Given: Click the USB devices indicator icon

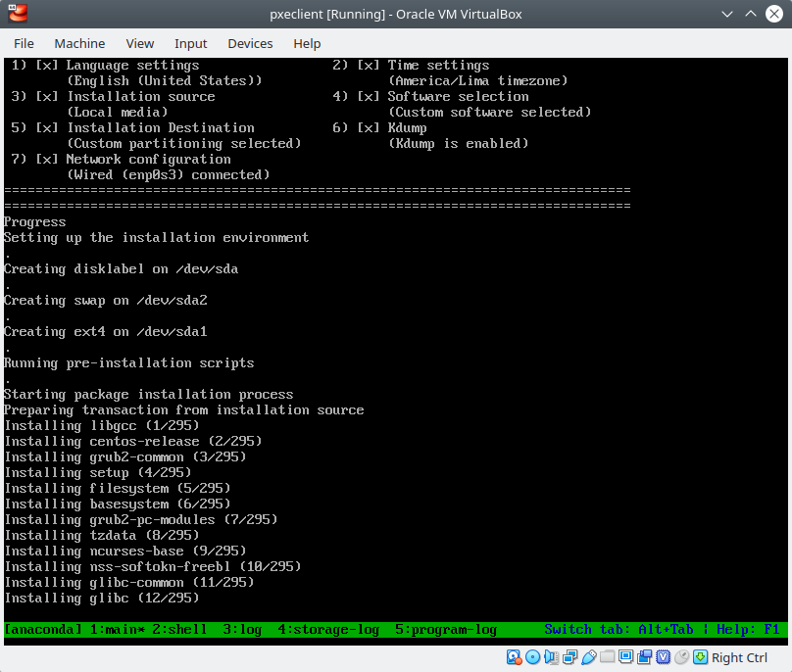Looking at the screenshot, I should pos(588,657).
